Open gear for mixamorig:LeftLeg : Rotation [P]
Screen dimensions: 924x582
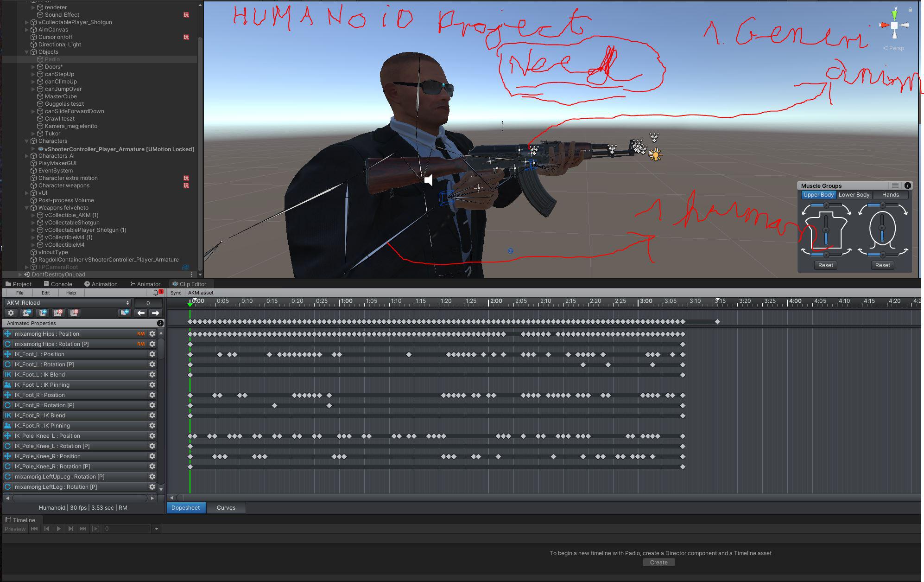point(152,487)
